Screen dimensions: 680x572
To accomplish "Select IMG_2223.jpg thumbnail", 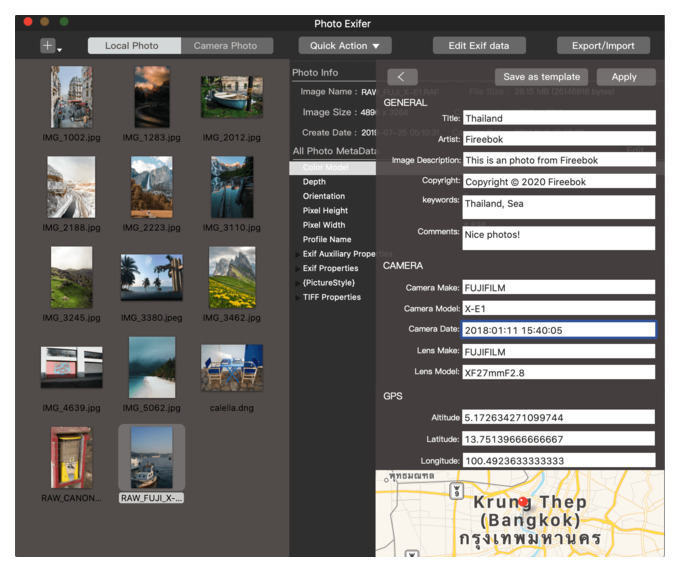I will pos(152,187).
